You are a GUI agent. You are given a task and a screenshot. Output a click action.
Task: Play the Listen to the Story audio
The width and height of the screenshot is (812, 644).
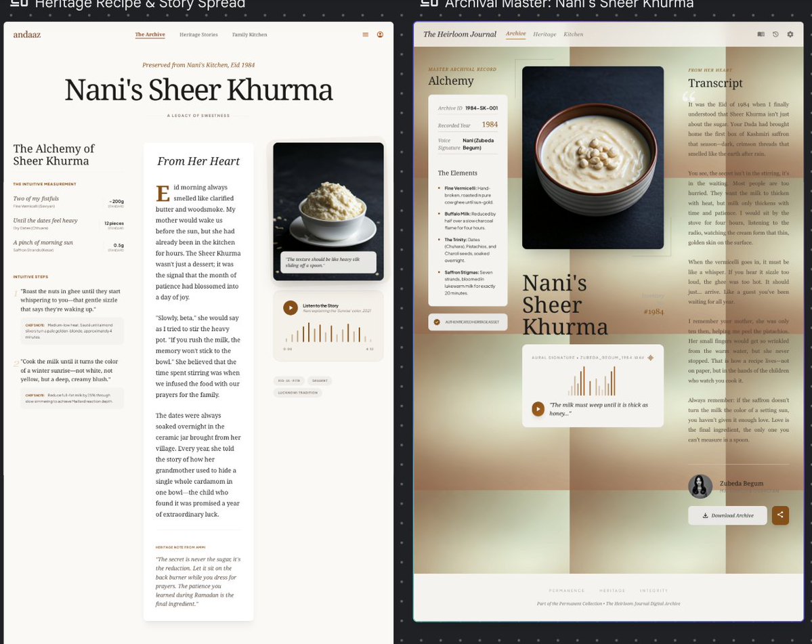point(291,308)
